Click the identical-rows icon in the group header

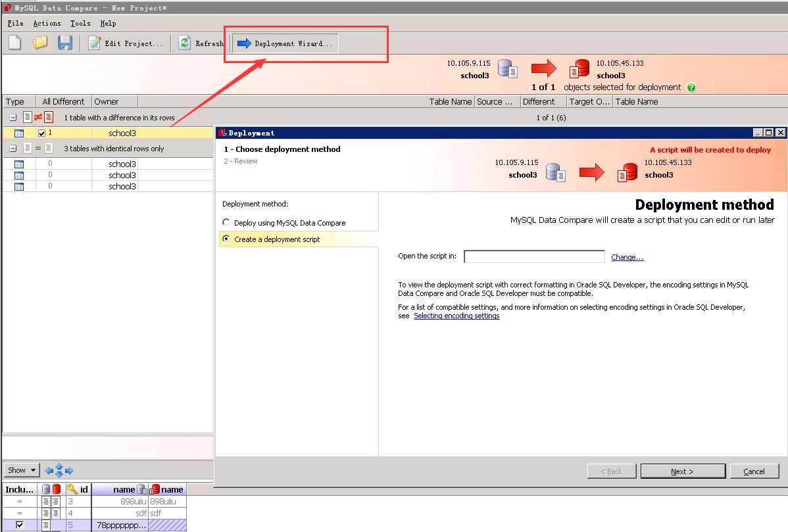(x=38, y=148)
